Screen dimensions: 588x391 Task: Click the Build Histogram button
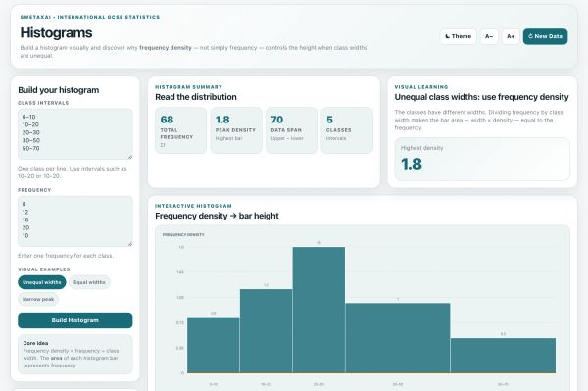pyautogui.click(x=75, y=320)
